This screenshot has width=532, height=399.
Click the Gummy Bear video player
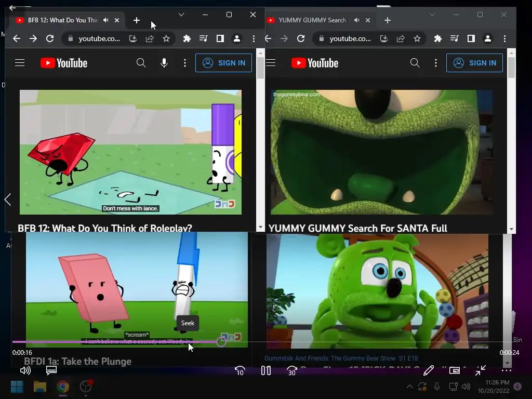point(382,152)
